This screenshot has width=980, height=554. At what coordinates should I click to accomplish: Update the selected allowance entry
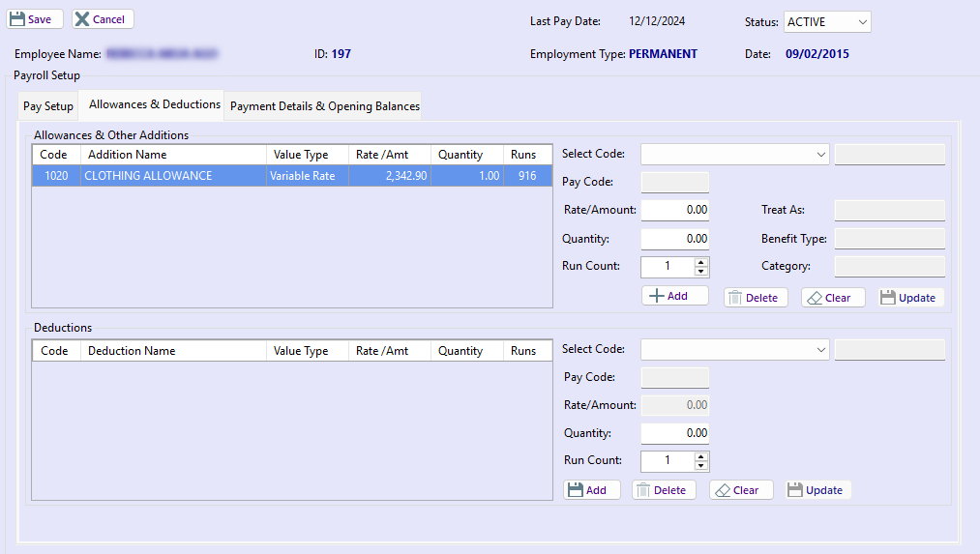[910, 298]
